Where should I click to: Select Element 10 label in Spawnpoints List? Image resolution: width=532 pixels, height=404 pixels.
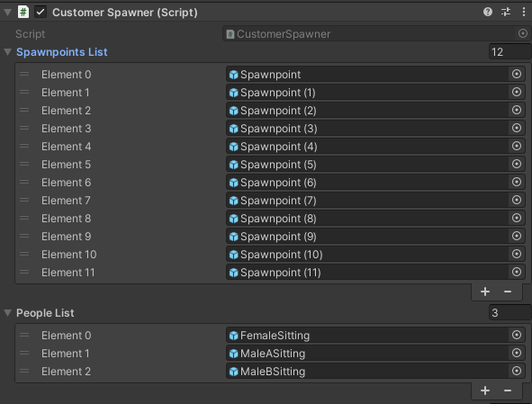(69, 254)
